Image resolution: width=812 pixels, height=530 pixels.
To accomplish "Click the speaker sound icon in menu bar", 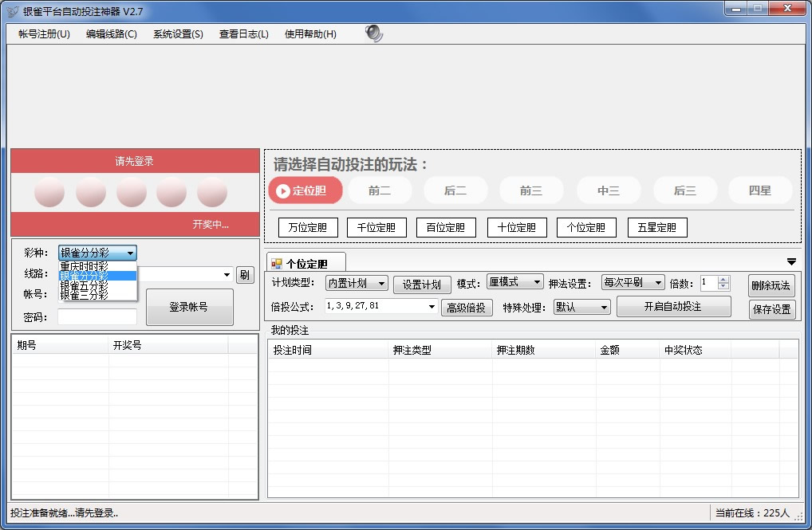I will click(374, 33).
